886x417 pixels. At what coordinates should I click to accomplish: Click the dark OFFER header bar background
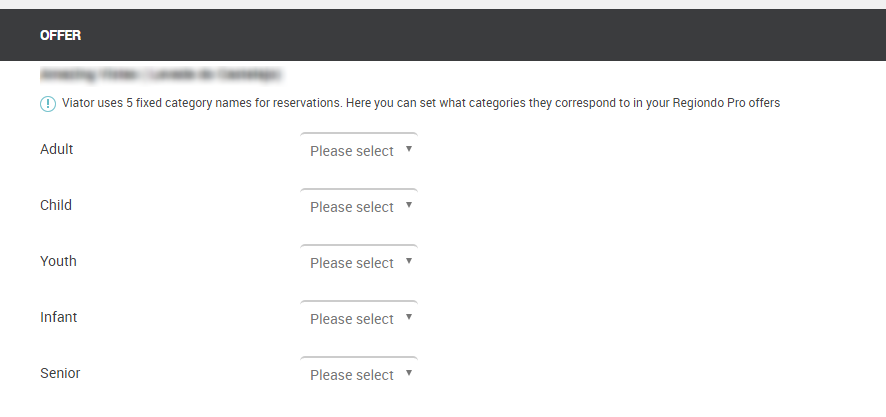point(500,35)
